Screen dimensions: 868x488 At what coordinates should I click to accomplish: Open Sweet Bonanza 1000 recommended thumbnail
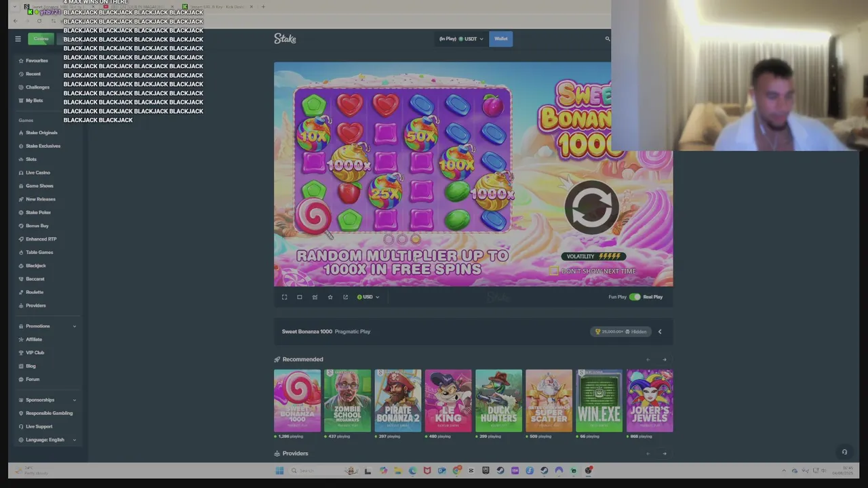[x=297, y=401]
